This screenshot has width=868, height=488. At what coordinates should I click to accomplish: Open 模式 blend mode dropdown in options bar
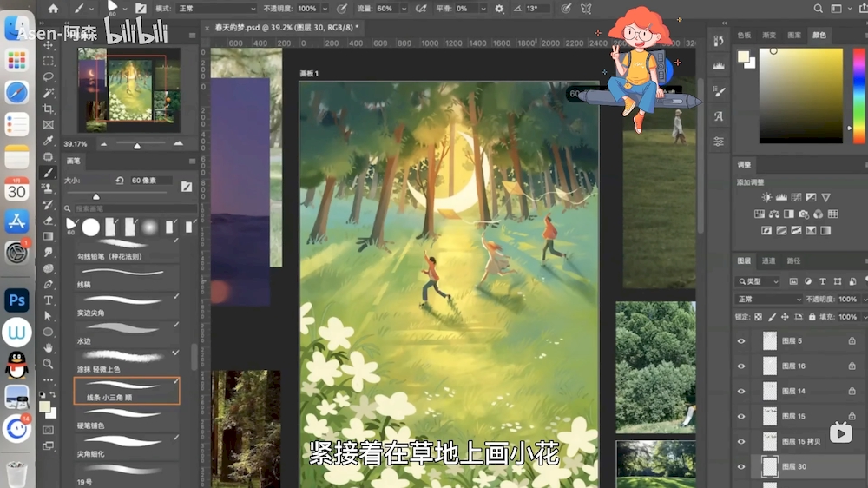click(x=216, y=9)
